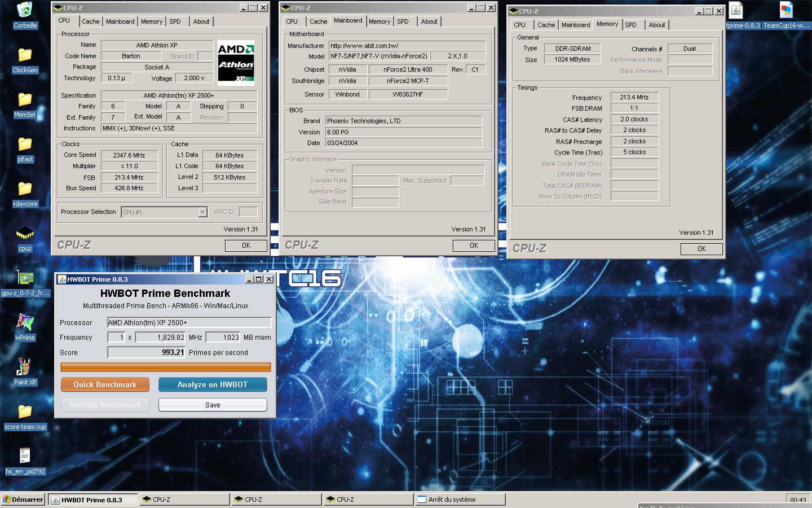Click the Score 993.21 field
The image size is (812, 508).
(147, 352)
